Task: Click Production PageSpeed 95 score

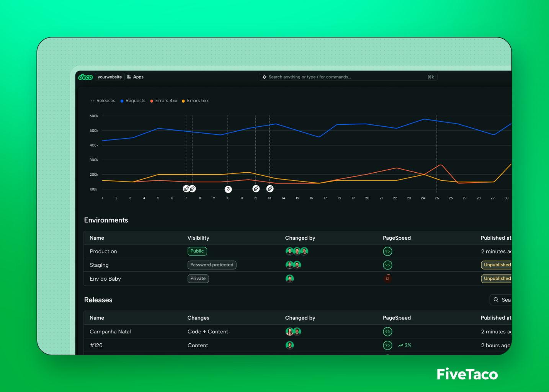Action: [x=387, y=252]
